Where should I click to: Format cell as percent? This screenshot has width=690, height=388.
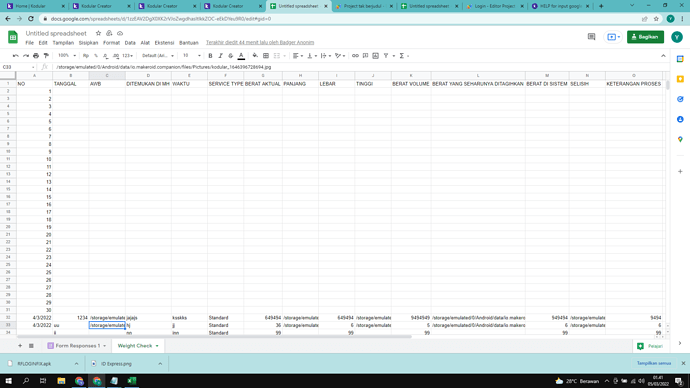96,56
